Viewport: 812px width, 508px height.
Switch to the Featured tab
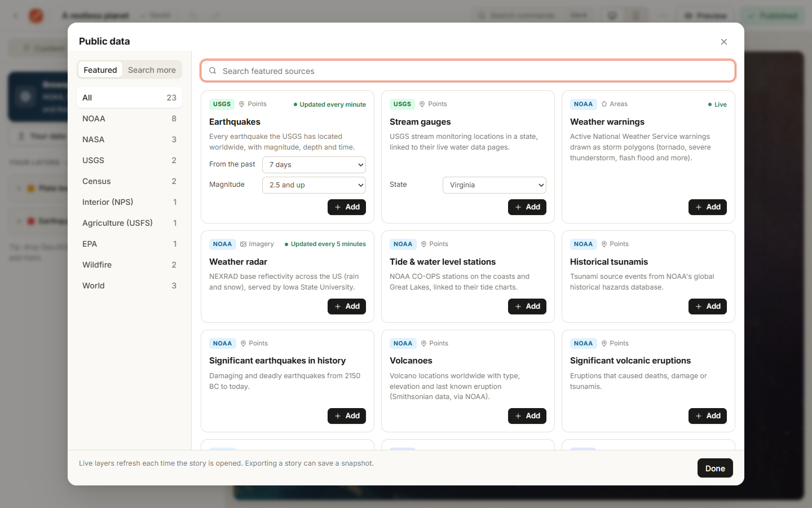pyautogui.click(x=100, y=70)
